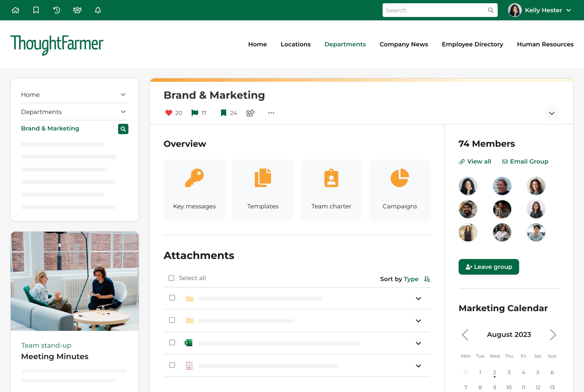
Task: Open Company News navigation item
Action: (x=403, y=44)
